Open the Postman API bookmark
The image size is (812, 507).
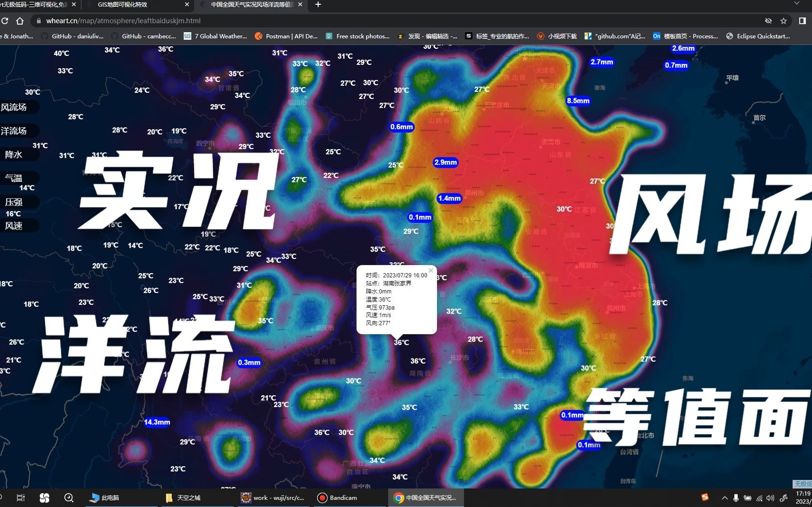286,36
